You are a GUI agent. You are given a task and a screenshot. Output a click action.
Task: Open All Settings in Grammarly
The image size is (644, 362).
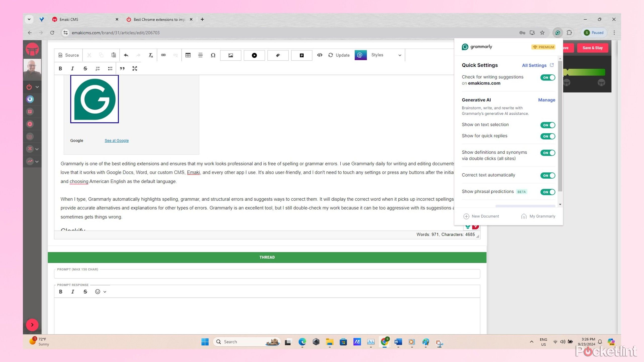click(x=538, y=65)
